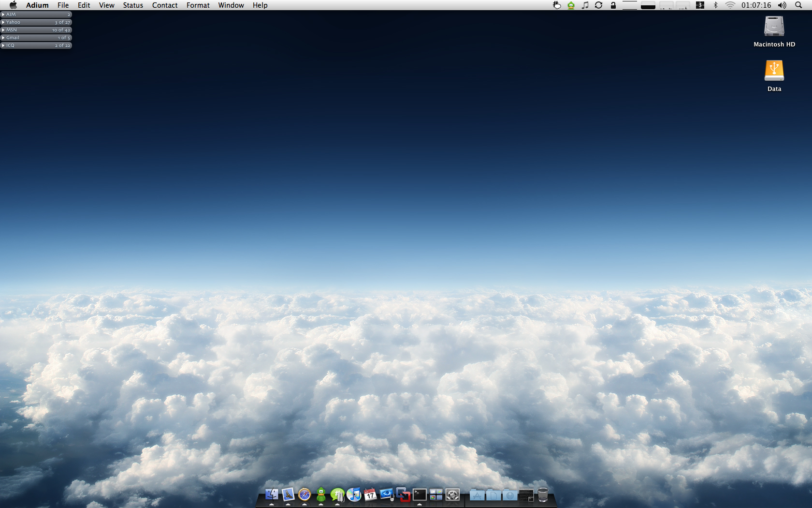The width and height of the screenshot is (812, 508).
Task: Open the Contact menu
Action: (165, 5)
